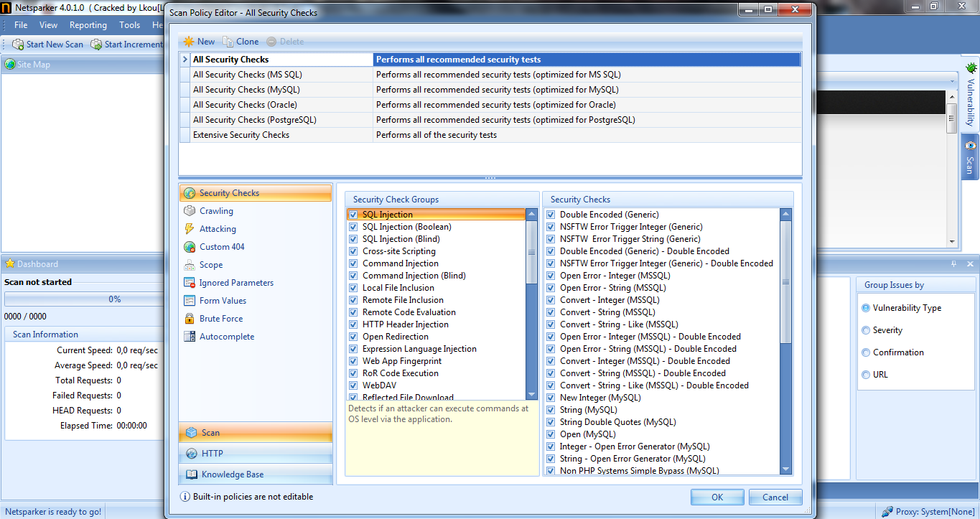This screenshot has height=519, width=980.
Task: Go to the Brute Force settings
Action: pyautogui.click(x=256, y=319)
